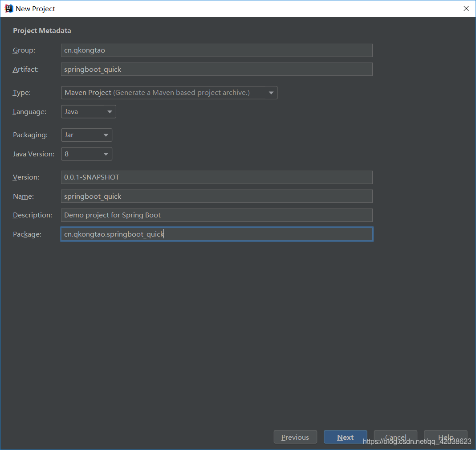
Task: Click the Language label
Action: pyautogui.click(x=29, y=112)
